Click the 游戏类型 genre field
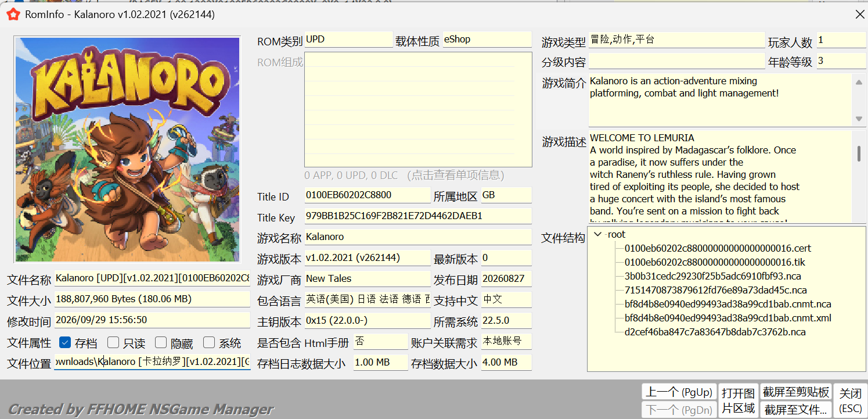This screenshot has width=868, height=419. 676,40
